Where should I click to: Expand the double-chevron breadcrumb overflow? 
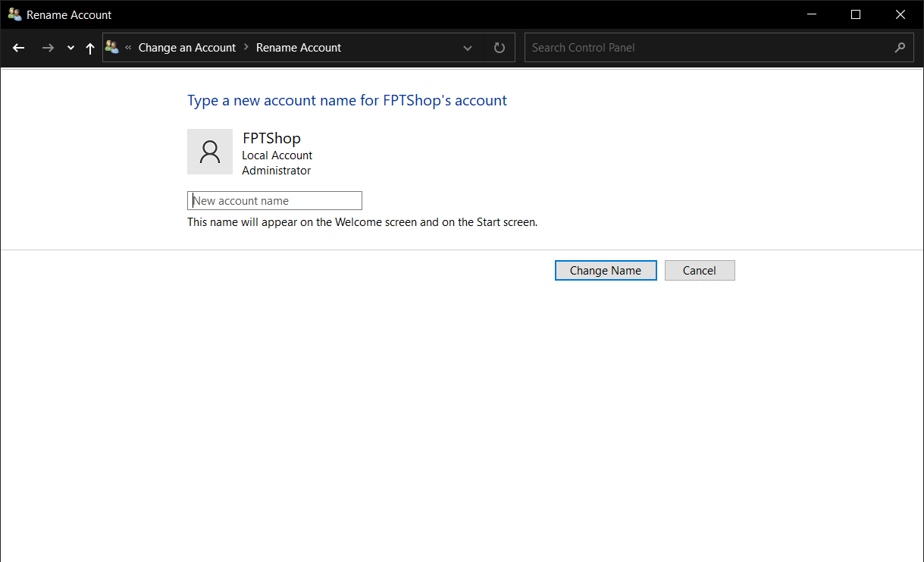click(x=128, y=47)
